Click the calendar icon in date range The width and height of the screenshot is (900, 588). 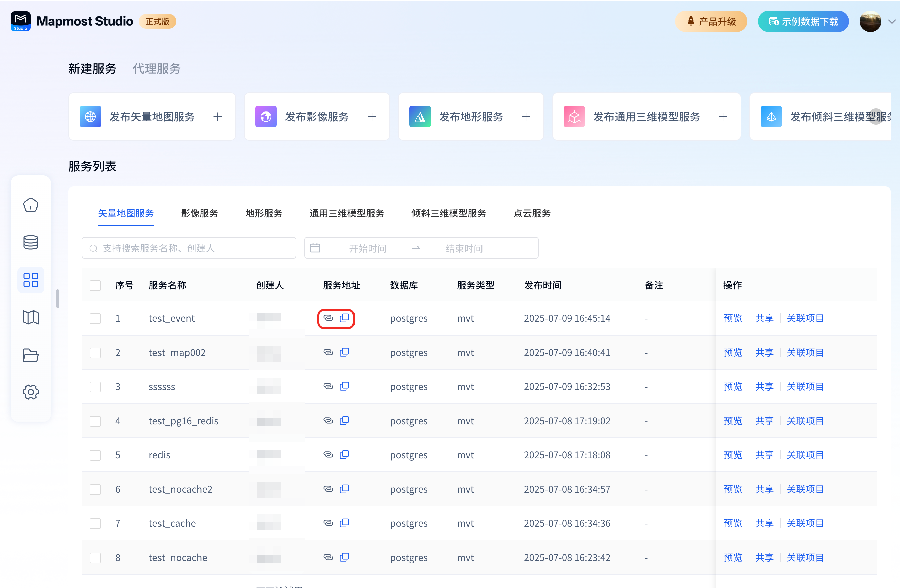tap(315, 248)
